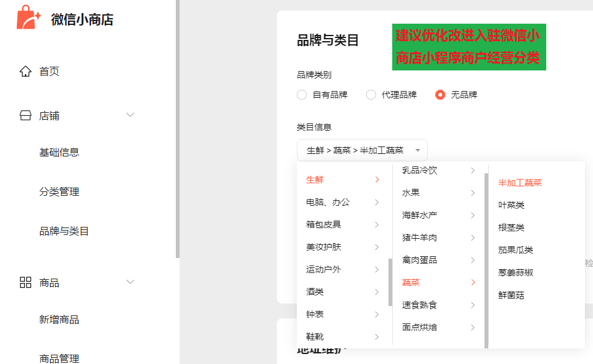Expand the 生鲜 category arrow
The image size is (593, 364).
click(377, 180)
